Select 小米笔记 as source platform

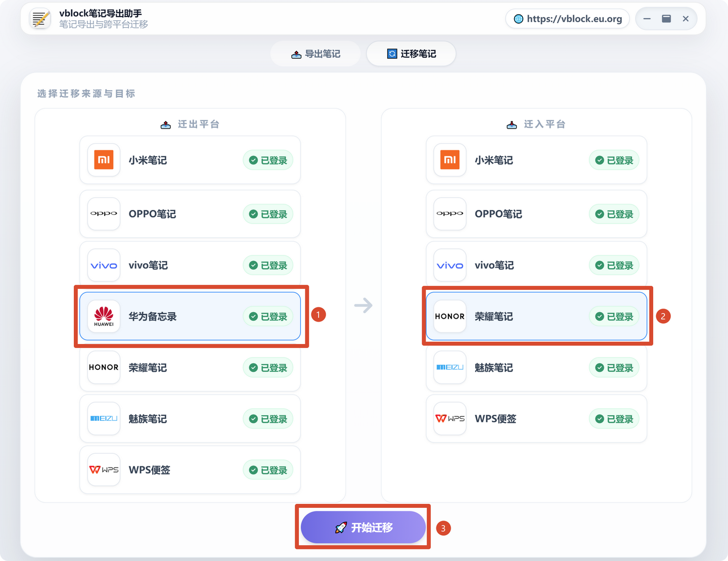point(190,160)
